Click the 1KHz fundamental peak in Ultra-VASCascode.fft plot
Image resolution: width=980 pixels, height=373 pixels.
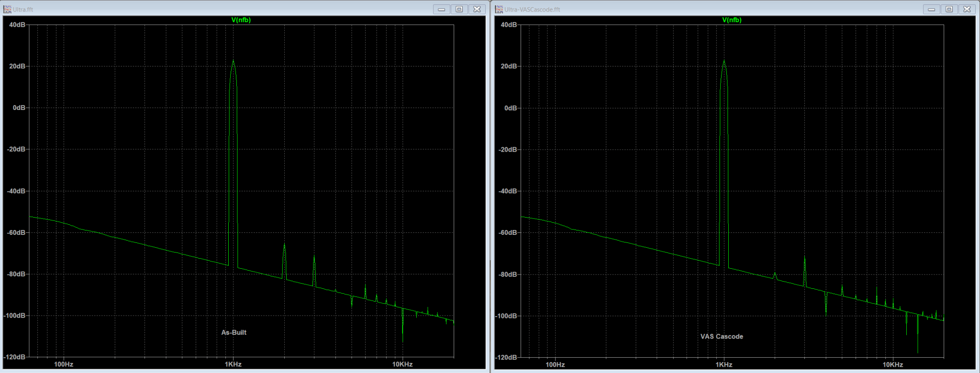click(x=724, y=163)
